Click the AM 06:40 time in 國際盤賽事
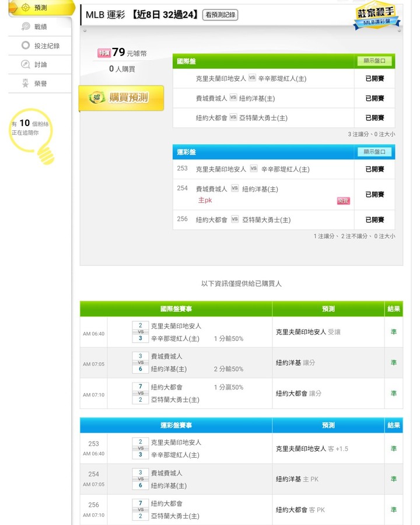The image size is (420, 525). coord(94,334)
